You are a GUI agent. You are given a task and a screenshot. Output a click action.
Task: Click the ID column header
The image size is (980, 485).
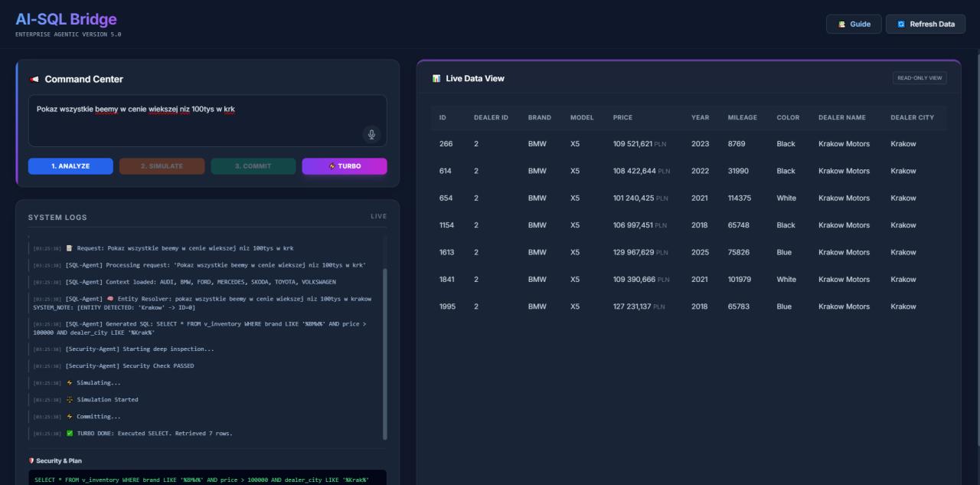pos(443,118)
